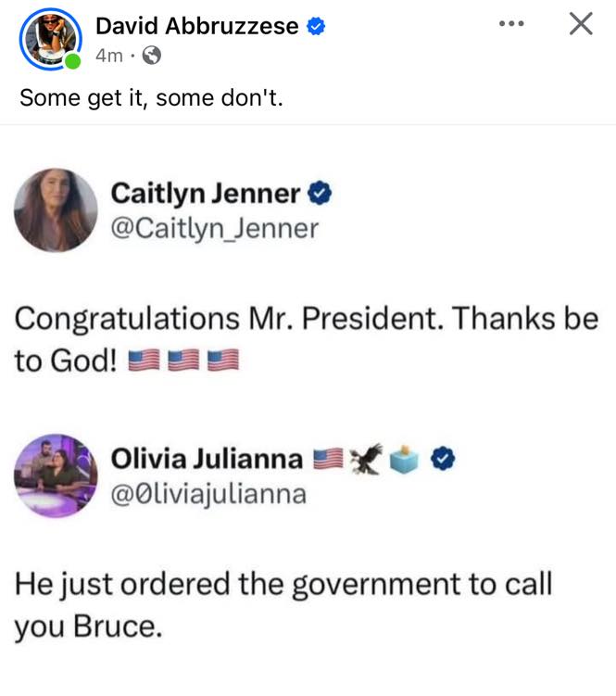Click Caitlyn Jenner's avatar photo
Viewport: 616px width, 696px height.
pos(56,209)
